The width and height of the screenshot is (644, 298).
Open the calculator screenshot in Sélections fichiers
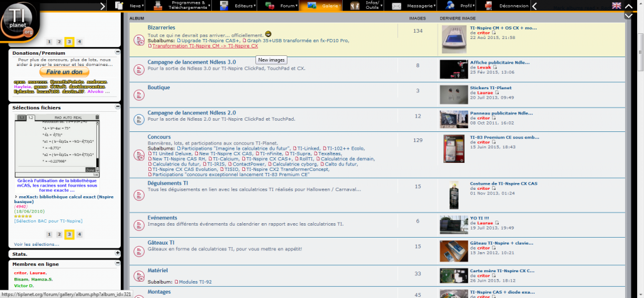[57, 145]
